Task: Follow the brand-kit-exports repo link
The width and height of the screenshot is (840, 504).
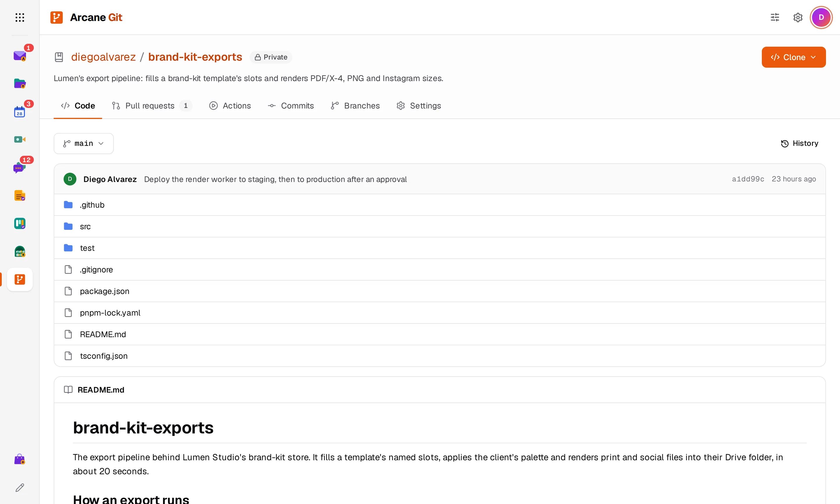Action: pos(195,57)
